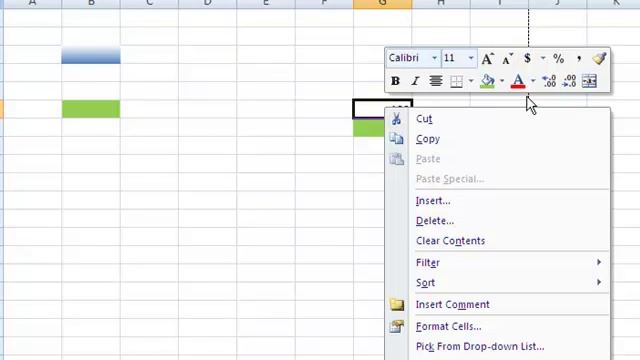The width and height of the screenshot is (640, 360).
Task: Select the green filled cell in column B
Action: pos(91,109)
